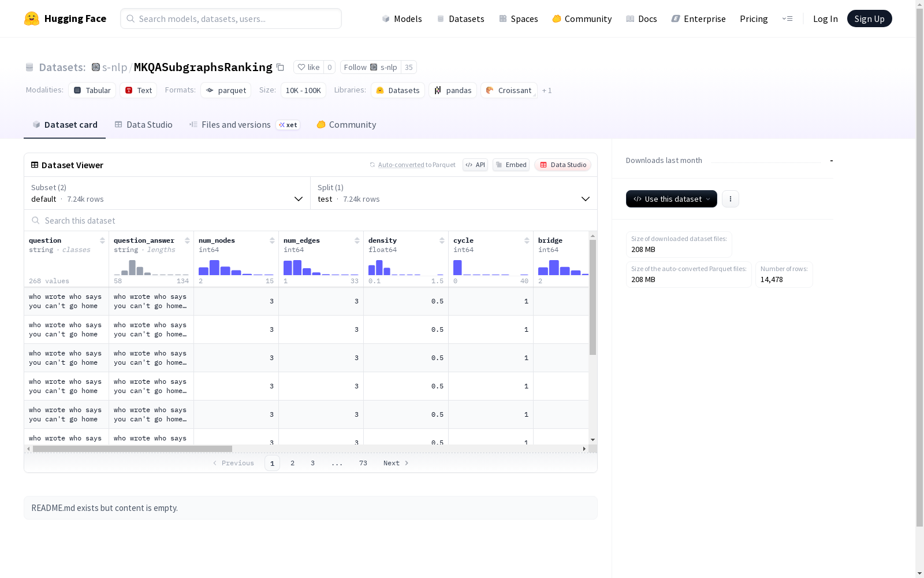Viewport: 924px width, 578px height.
Task: Click the current page 1 button
Action: [272, 463]
